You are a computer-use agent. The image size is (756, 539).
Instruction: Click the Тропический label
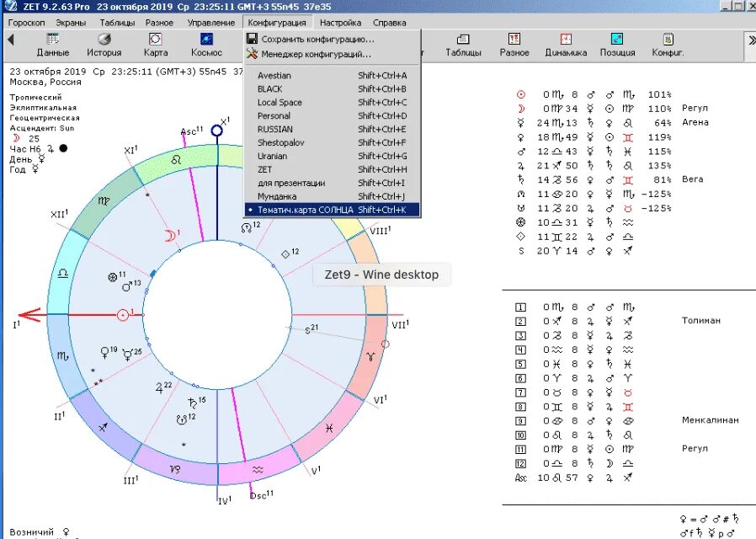click(35, 98)
